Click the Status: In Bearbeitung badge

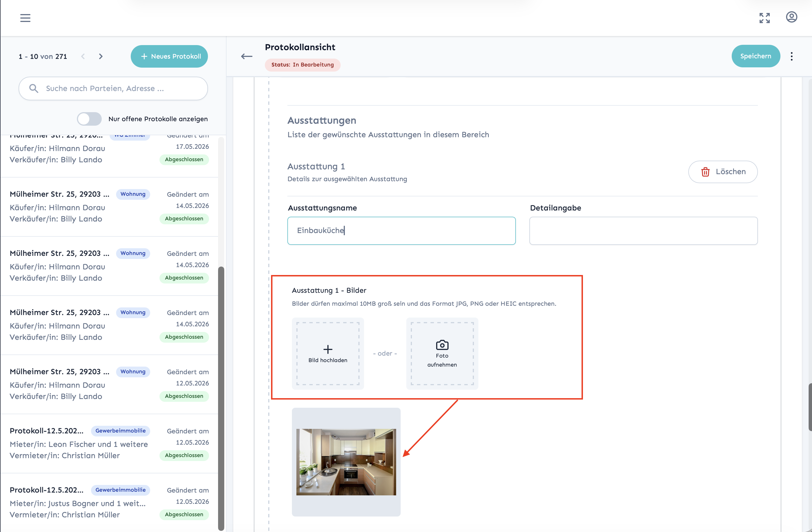tap(303, 65)
